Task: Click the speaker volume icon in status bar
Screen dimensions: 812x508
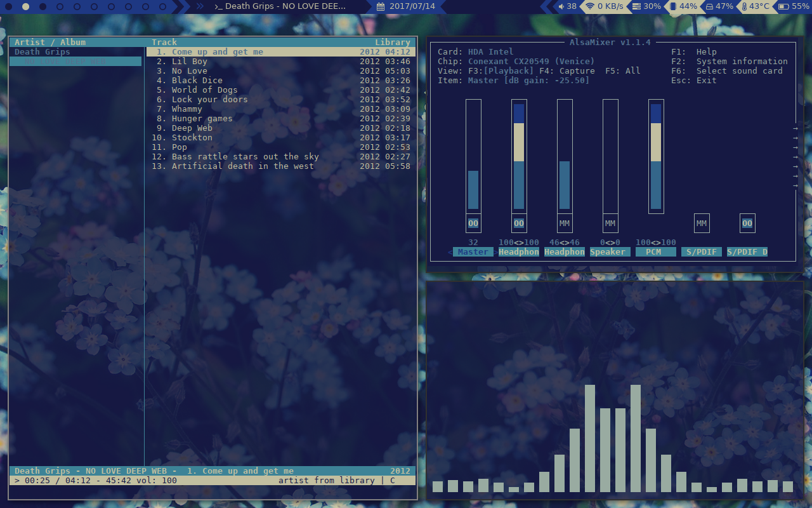Action: click(561, 6)
